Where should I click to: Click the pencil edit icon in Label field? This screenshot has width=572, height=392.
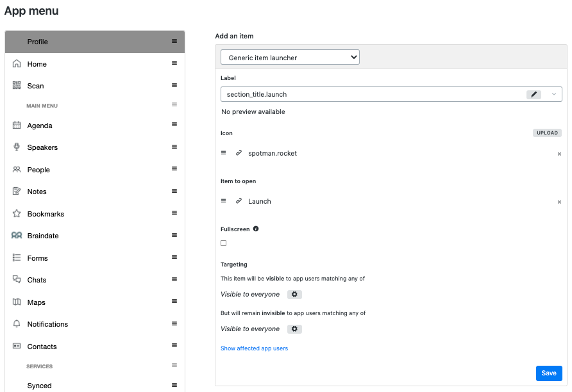click(x=534, y=94)
